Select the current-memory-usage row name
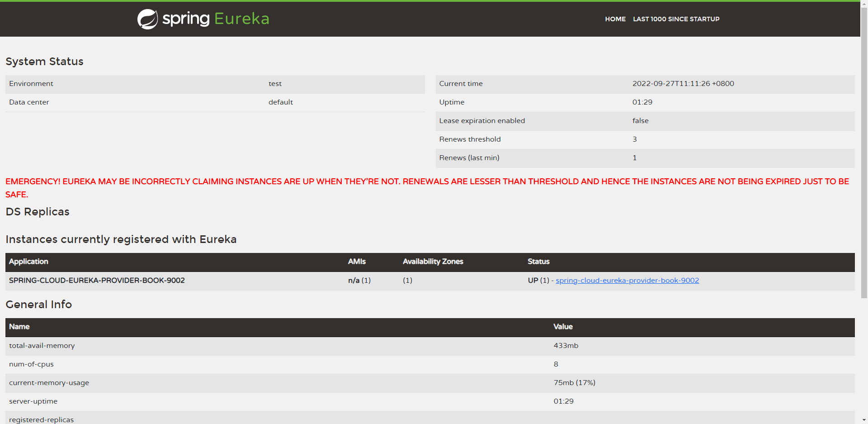 point(49,383)
